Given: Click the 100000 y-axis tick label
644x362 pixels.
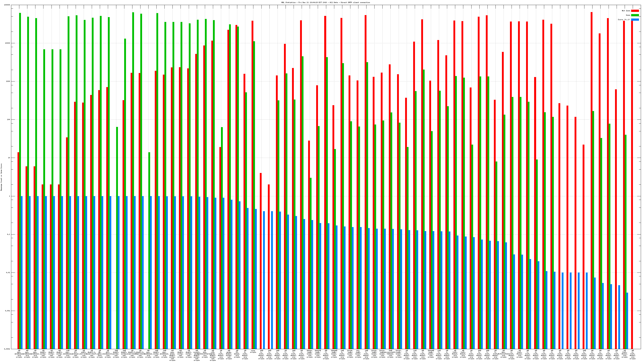Looking at the screenshot, I should 7,5.
